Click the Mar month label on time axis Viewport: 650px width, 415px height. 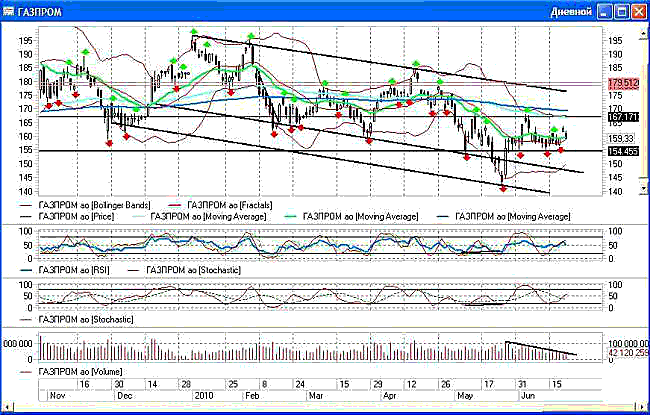pos(316,396)
